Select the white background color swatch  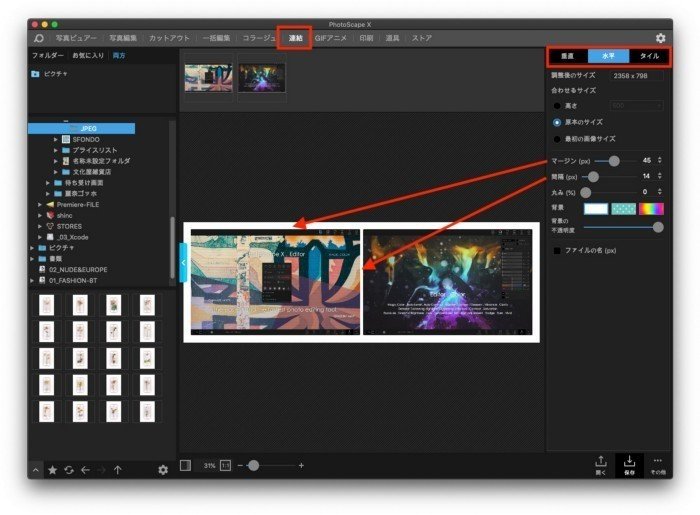(596, 209)
